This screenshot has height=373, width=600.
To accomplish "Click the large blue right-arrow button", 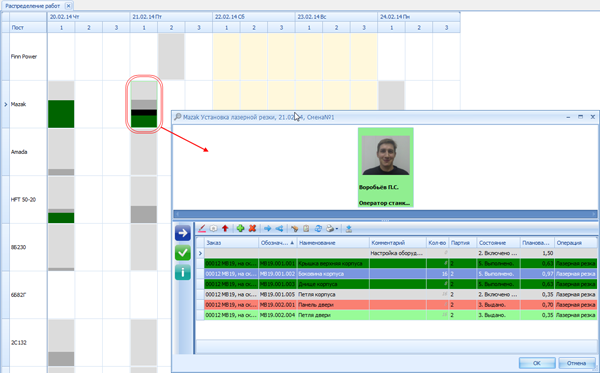I will [x=183, y=233].
